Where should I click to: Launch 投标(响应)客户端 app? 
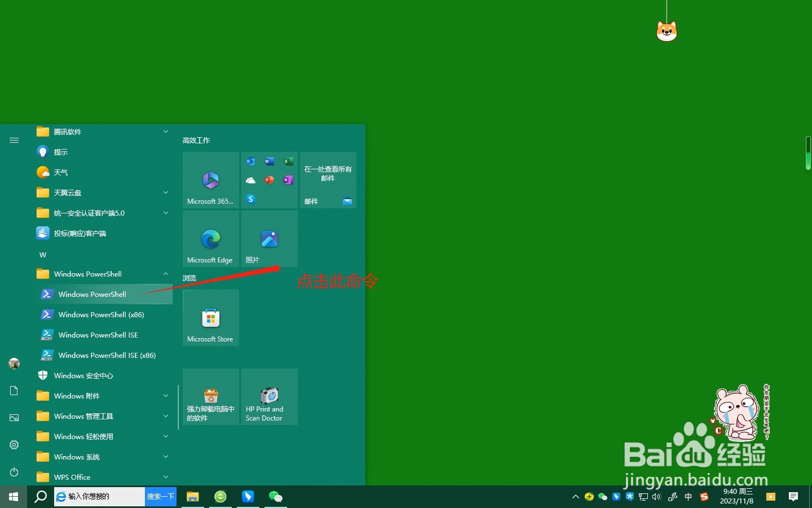coord(104,233)
